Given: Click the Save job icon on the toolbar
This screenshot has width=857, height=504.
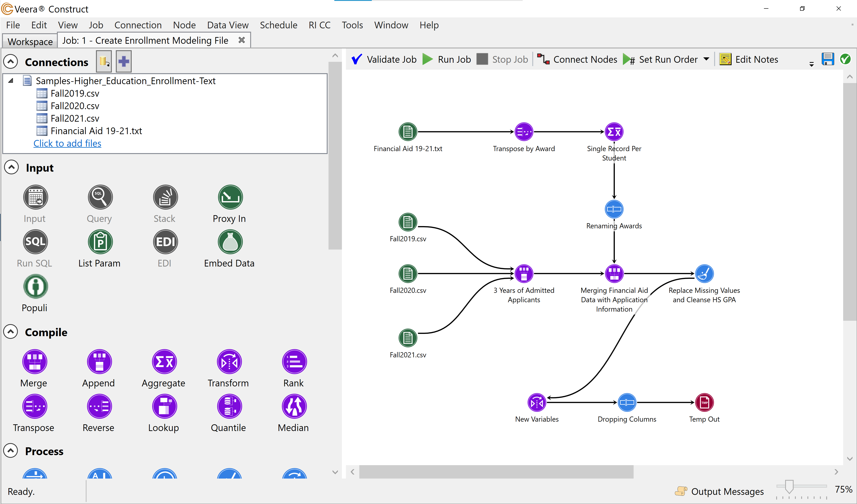Looking at the screenshot, I should coord(828,59).
